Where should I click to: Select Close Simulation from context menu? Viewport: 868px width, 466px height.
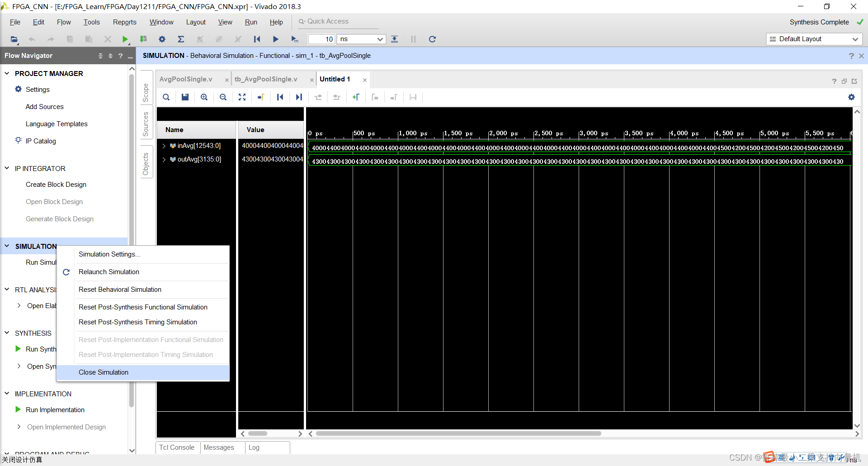143,372
